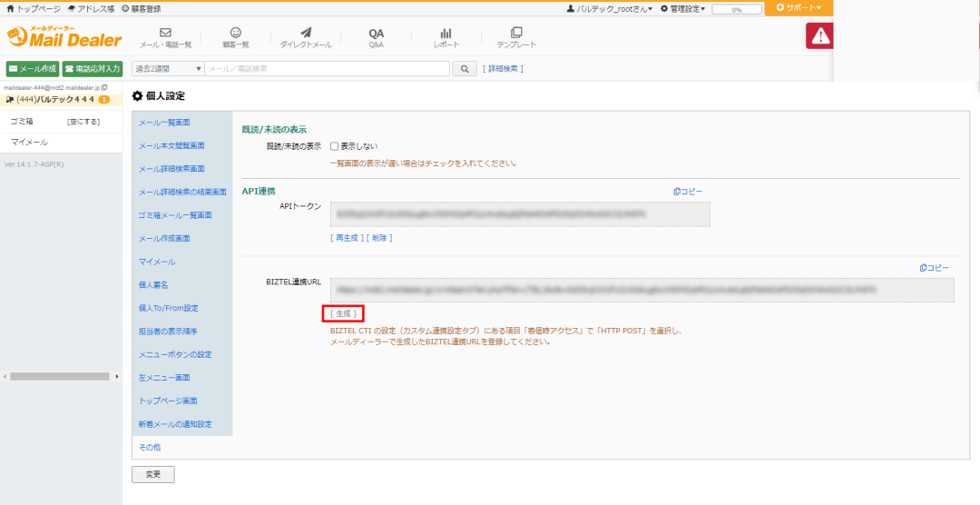Open the メール・電話一覧 envelope icon
This screenshot has height=505, width=980.
pyautogui.click(x=165, y=34)
